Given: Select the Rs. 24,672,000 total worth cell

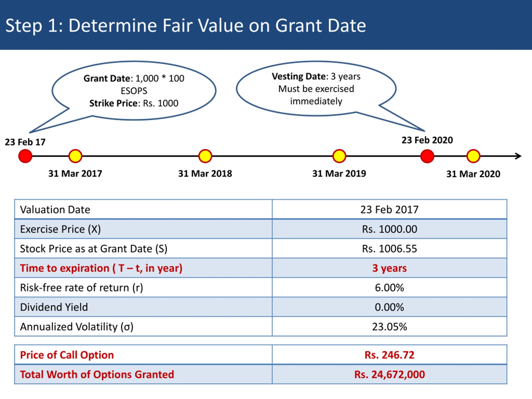Looking at the screenshot, I should [389, 374].
